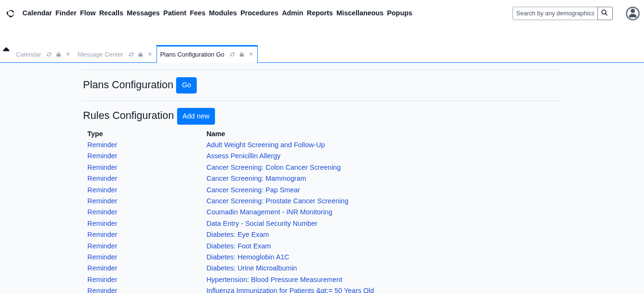
Task: Expand the Reports menu
Action: [320, 13]
